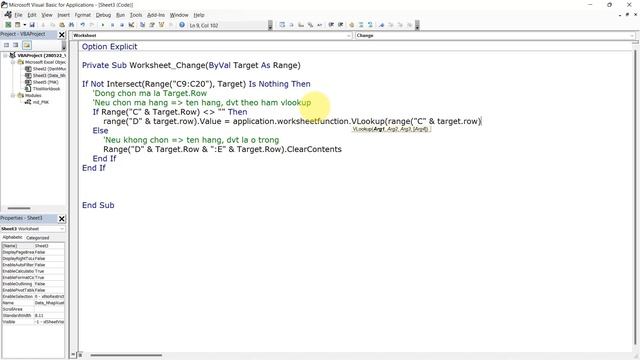Click the Break (pause) toolbar icon

pos(112,25)
